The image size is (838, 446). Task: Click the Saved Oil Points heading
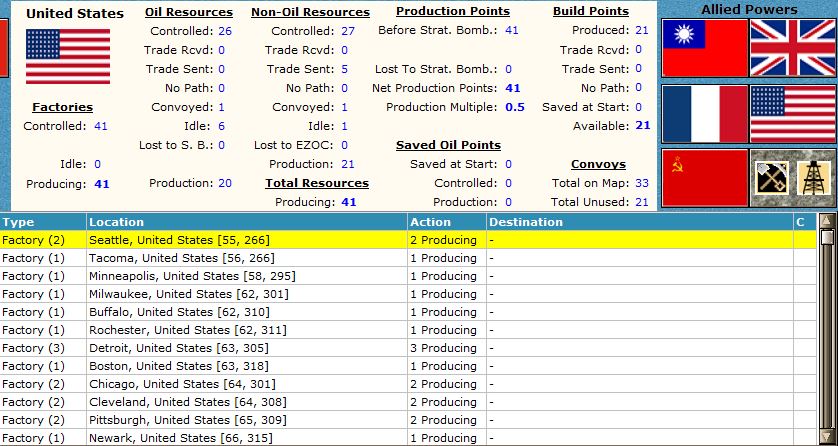[x=448, y=145]
